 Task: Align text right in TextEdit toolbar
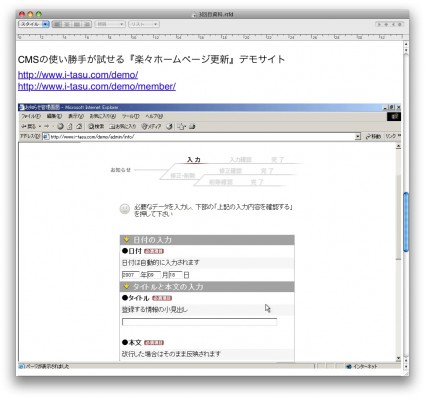[87, 24]
